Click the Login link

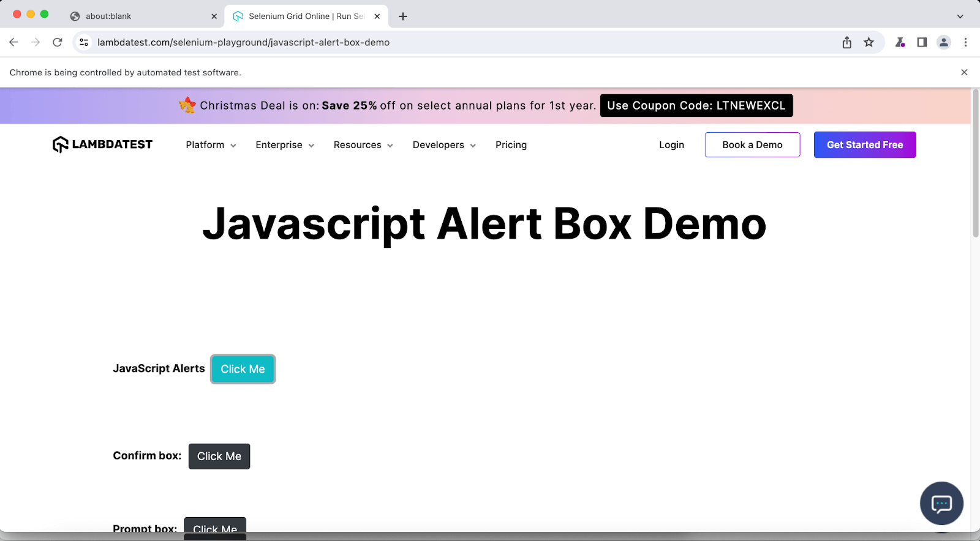pos(671,145)
